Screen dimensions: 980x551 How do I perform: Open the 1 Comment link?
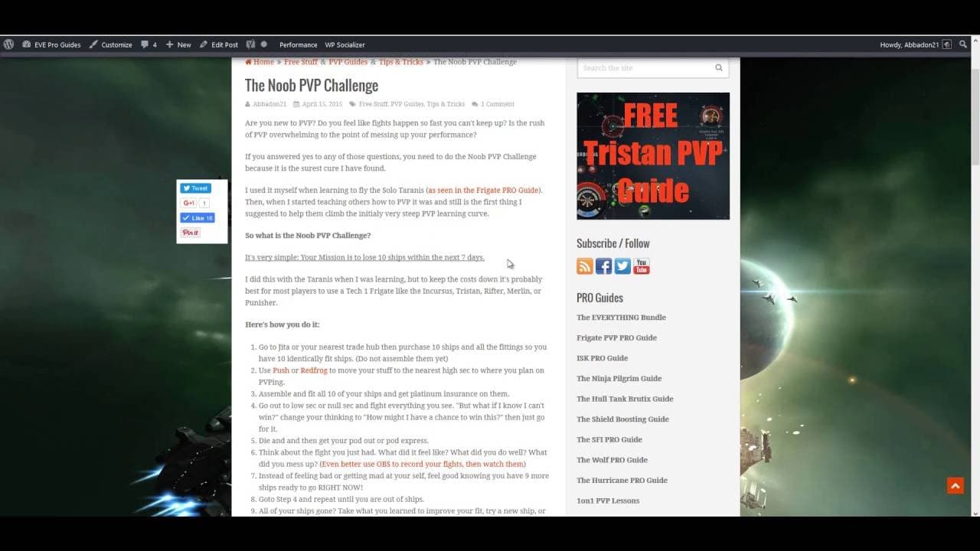point(498,104)
